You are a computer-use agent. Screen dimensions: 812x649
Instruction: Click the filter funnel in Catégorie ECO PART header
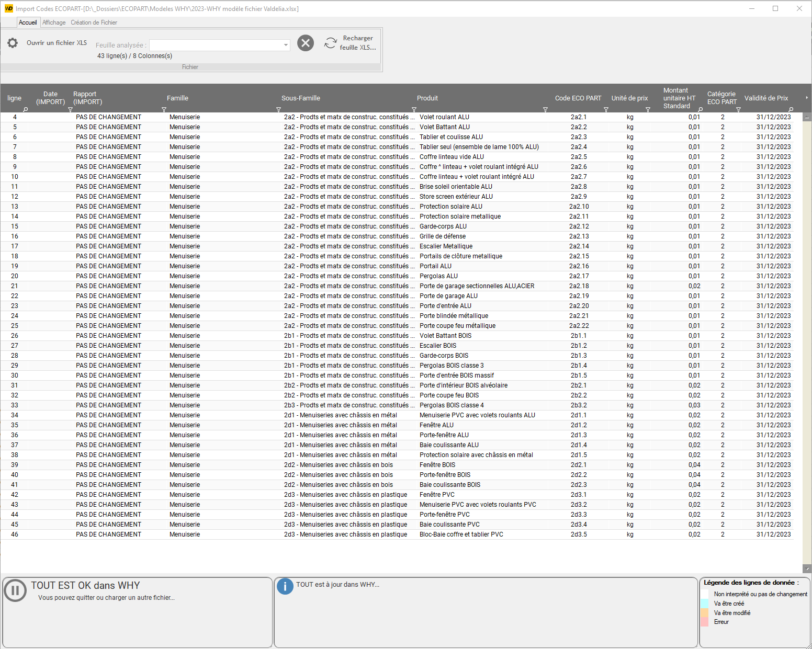pyautogui.click(x=738, y=110)
